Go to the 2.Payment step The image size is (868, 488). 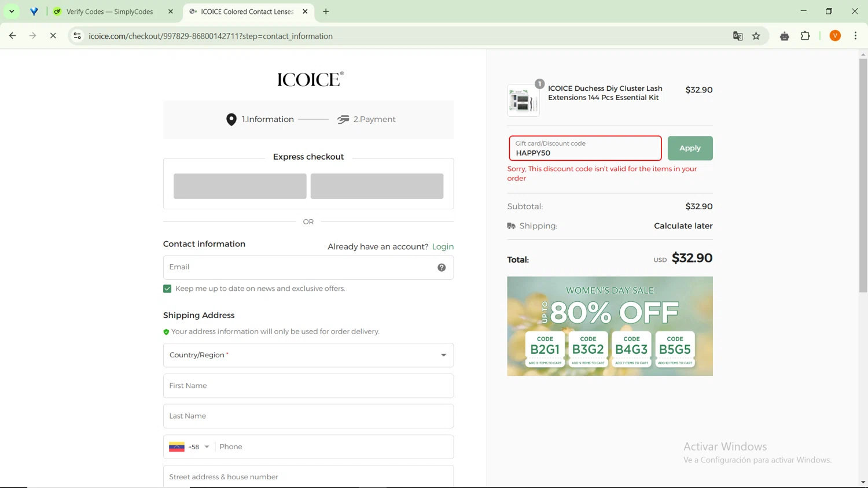point(374,120)
